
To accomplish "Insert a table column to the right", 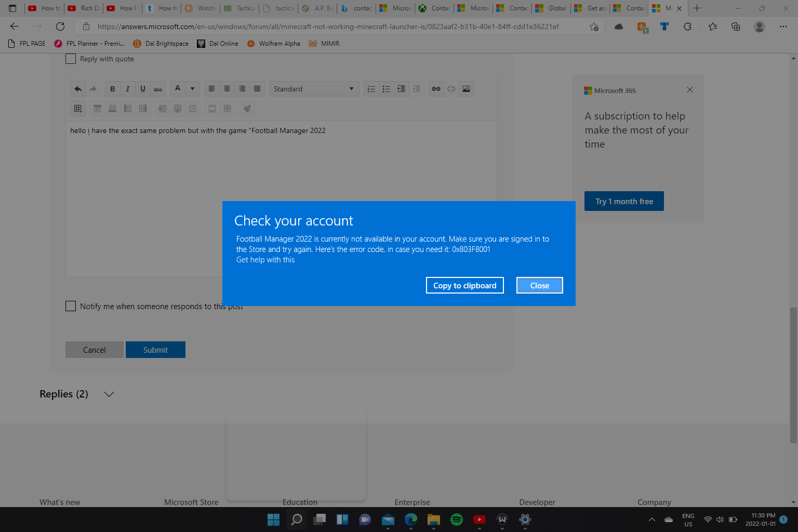I will [x=143, y=109].
